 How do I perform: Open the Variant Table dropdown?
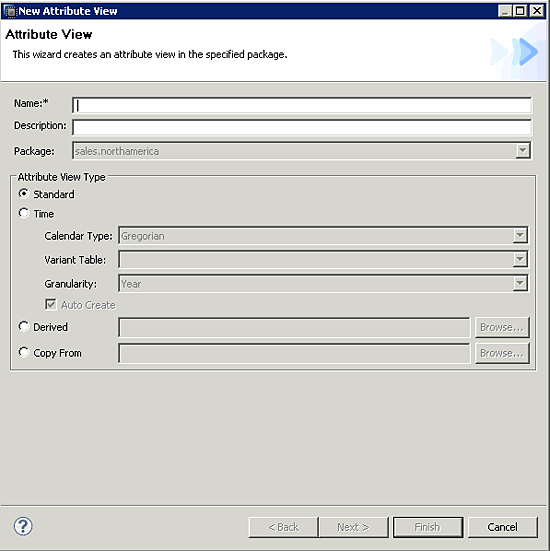pyautogui.click(x=520, y=259)
